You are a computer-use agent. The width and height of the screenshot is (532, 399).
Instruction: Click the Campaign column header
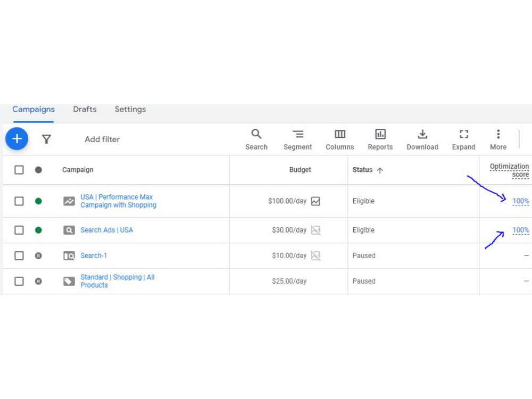pos(78,170)
